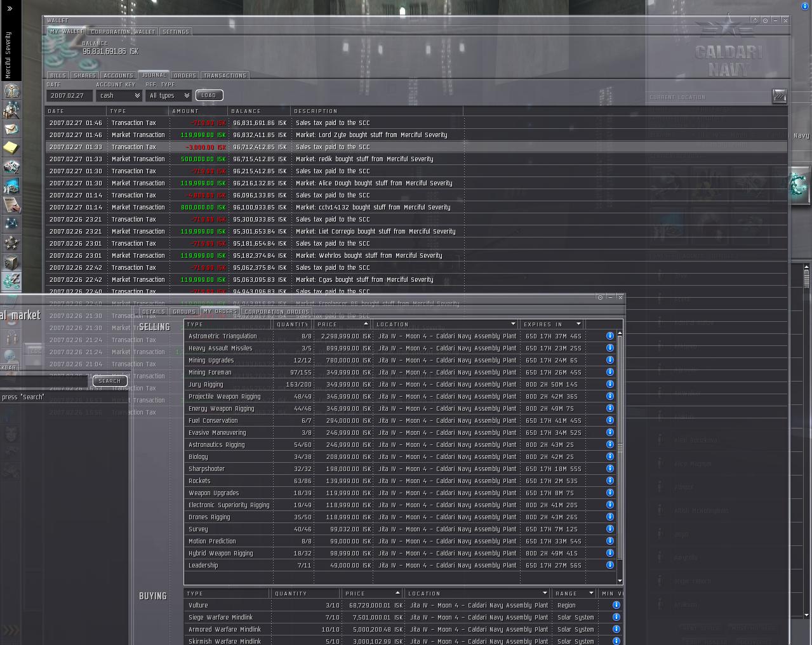Click the constellation map sidebar icon
Viewport: 812px width, 645px height.
click(11, 224)
